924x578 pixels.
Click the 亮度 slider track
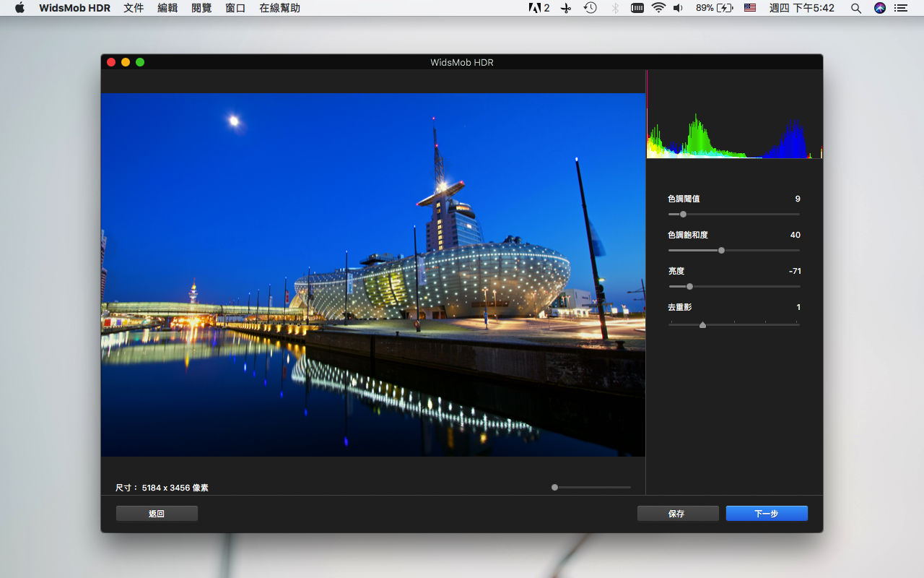click(733, 286)
